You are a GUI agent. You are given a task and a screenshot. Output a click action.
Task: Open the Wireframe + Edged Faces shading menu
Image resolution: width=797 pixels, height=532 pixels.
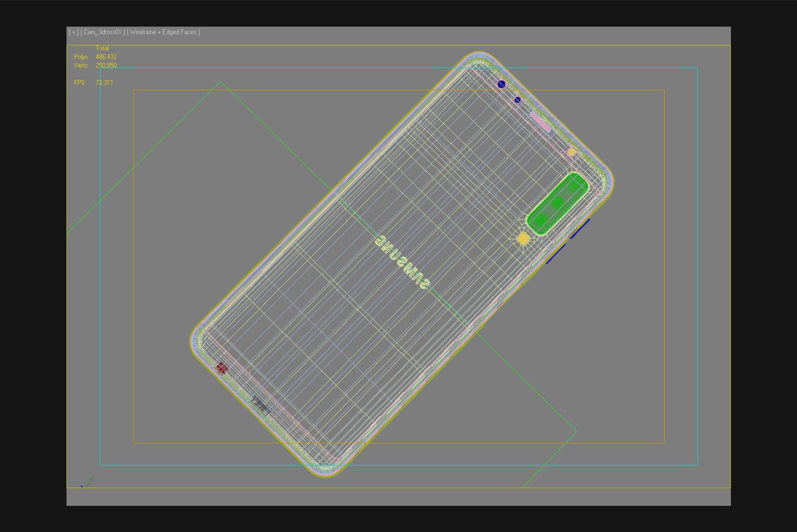(x=163, y=32)
